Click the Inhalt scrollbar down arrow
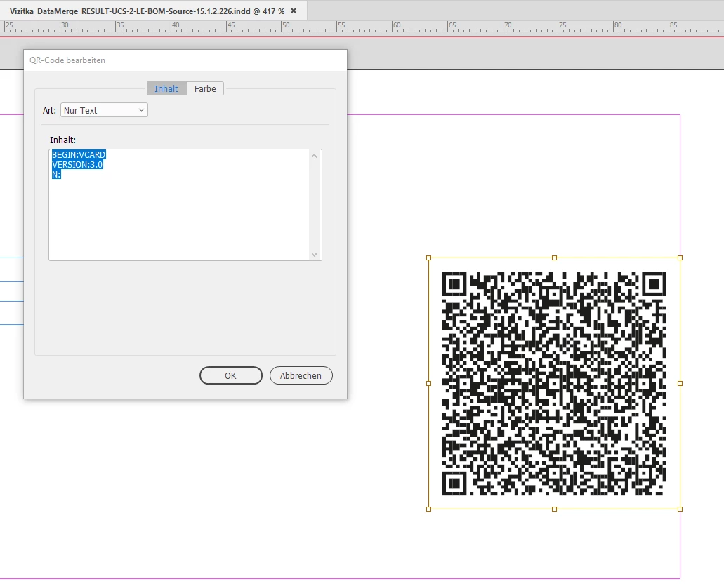The image size is (724, 588). 315,254
